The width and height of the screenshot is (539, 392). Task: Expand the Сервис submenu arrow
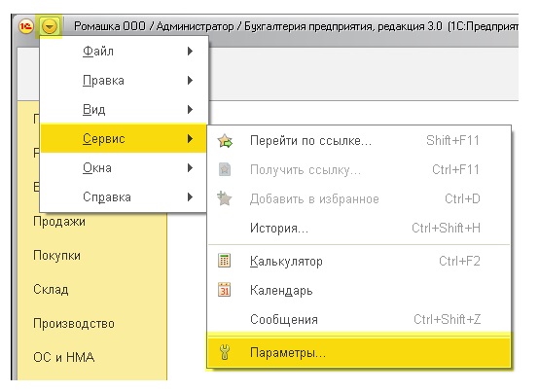coord(190,139)
